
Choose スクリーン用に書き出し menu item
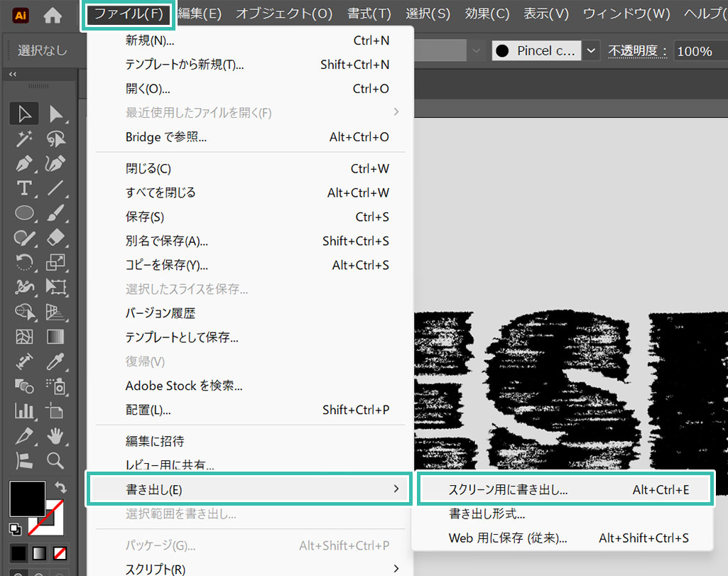tap(508, 489)
